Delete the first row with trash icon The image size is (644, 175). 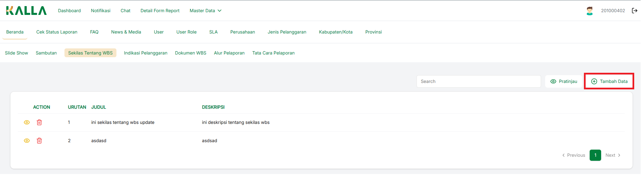click(x=39, y=122)
